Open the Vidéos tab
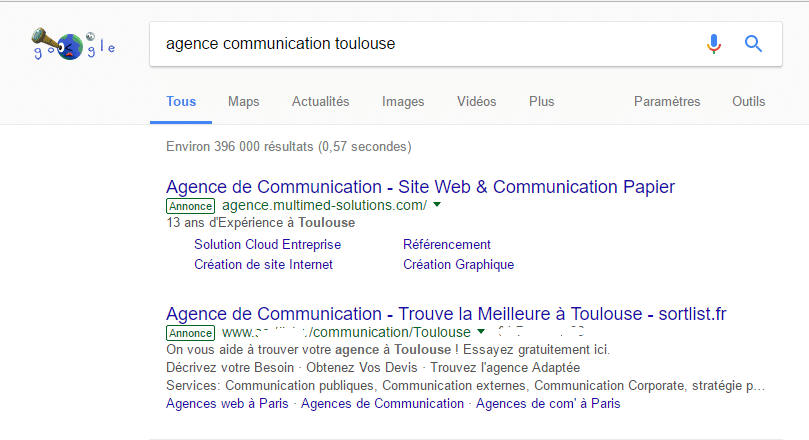Image resolution: width=809 pixels, height=440 pixels. coord(476,102)
